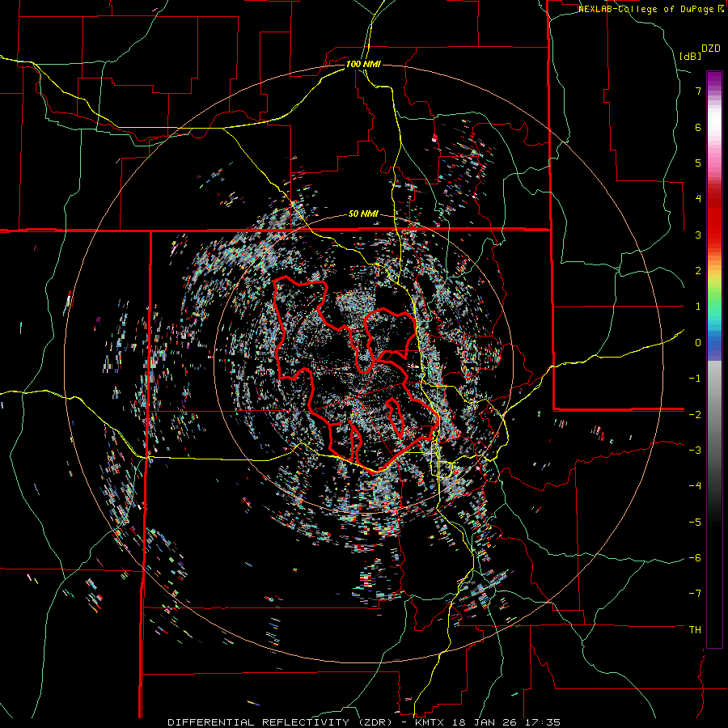The image size is (728, 728).
Task: Click the 5 value on the color scale
Action: 698,163
